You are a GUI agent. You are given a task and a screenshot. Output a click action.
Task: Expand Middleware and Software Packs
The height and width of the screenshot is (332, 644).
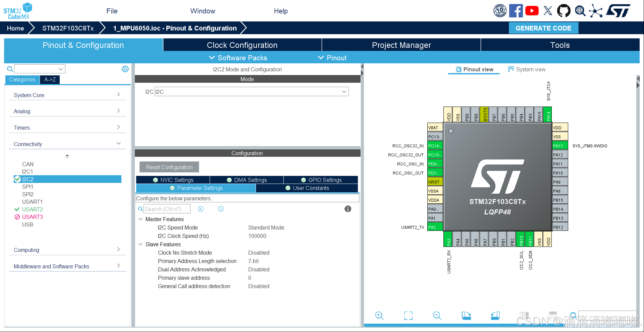pyautogui.click(x=67, y=266)
